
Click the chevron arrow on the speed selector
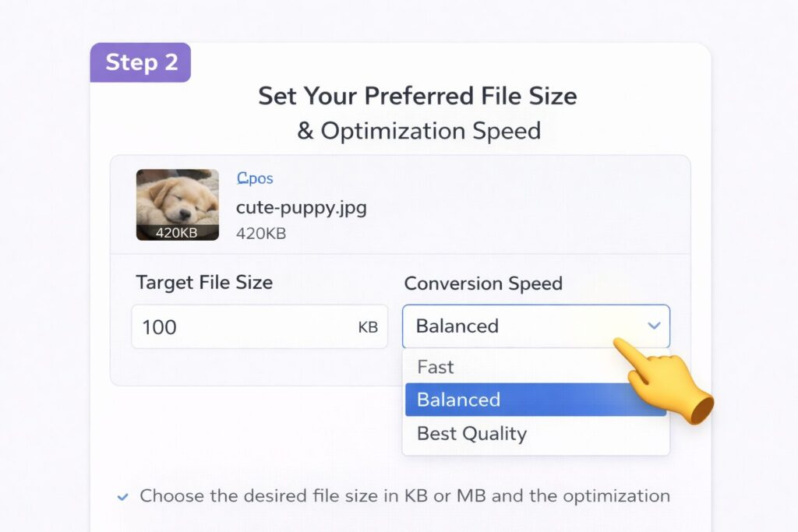pyautogui.click(x=655, y=326)
